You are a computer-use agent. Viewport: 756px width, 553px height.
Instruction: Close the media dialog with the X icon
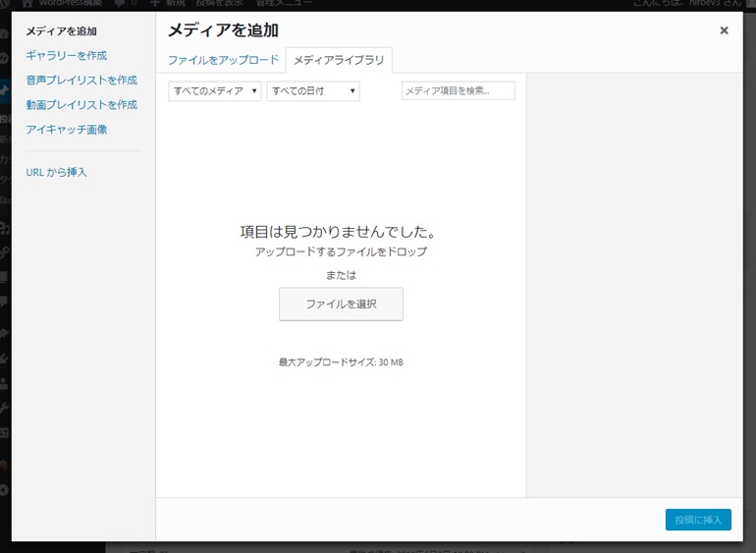[x=724, y=30]
